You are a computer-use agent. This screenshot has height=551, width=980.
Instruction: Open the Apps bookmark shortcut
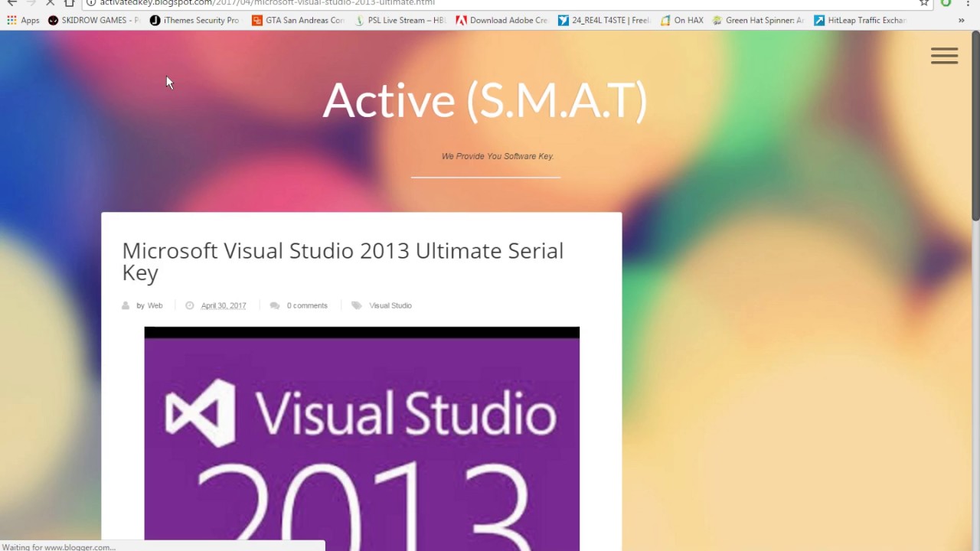pyautogui.click(x=23, y=21)
